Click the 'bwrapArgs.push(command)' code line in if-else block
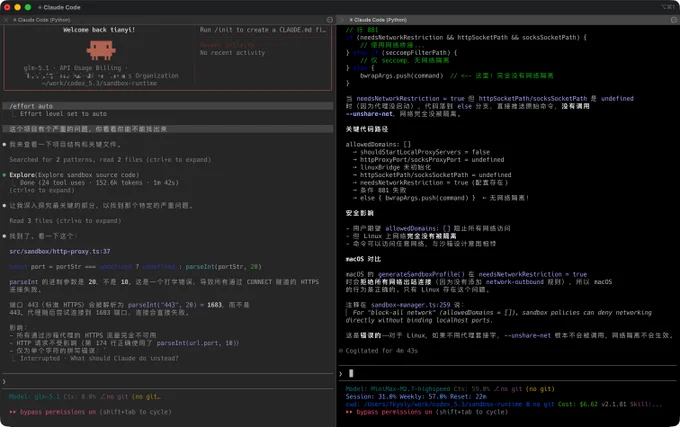The image size is (680, 427). coord(402,76)
